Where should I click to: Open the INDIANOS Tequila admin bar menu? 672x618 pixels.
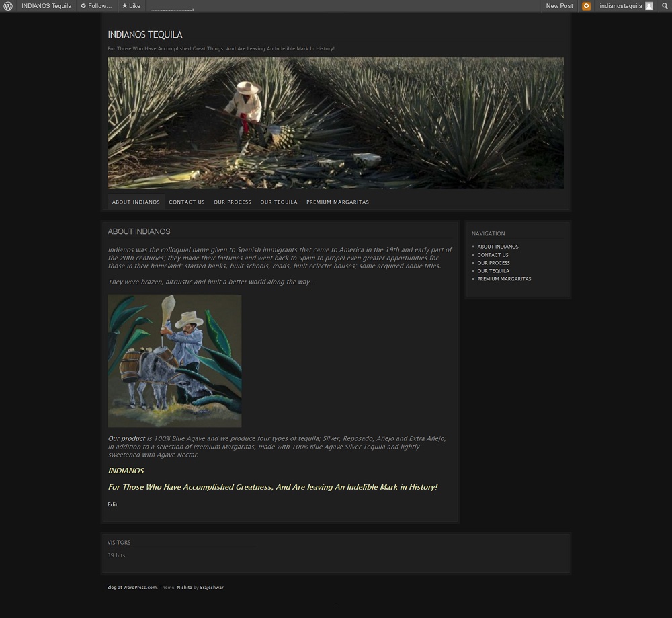(46, 6)
